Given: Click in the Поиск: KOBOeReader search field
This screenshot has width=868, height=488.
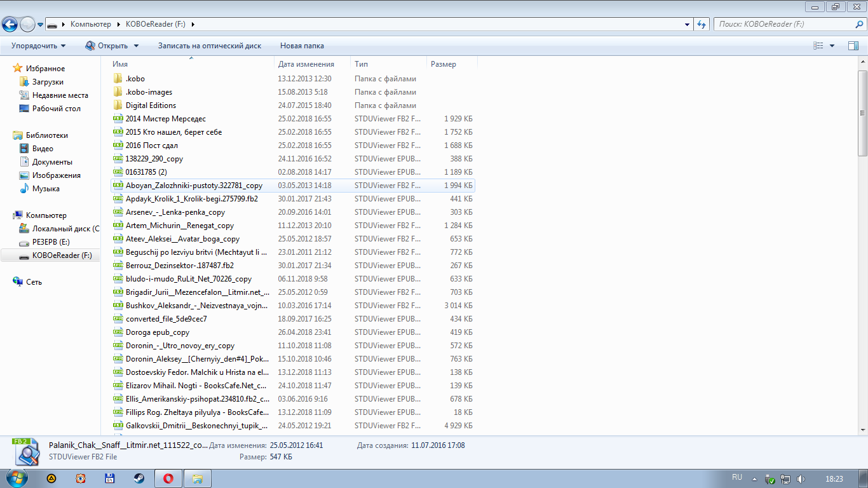Looking at the screenshot, I should click(782, 25).
